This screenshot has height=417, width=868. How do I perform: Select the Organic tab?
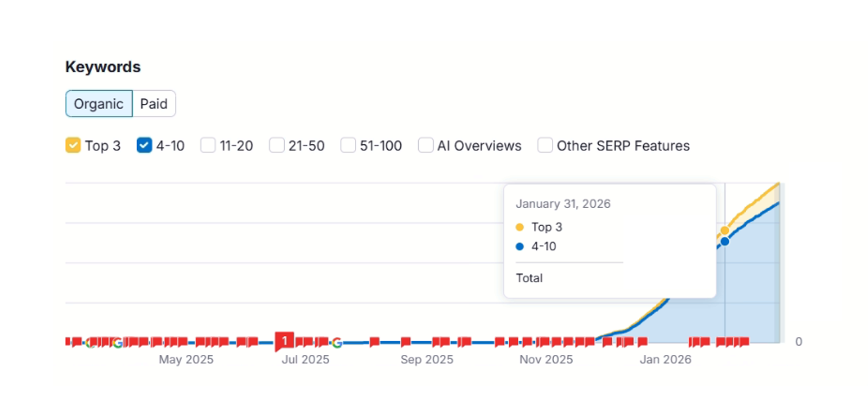click(98, 104)
